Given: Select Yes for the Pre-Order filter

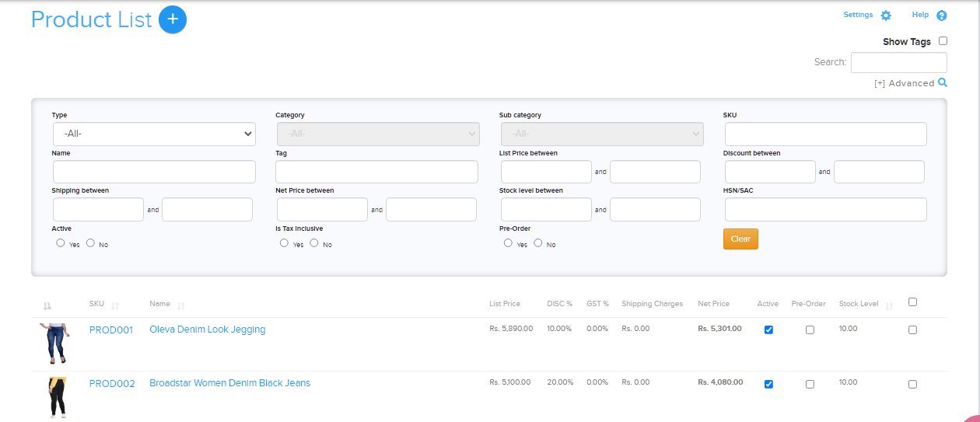Looking at the screenshot, I should [x=508, y=242].
